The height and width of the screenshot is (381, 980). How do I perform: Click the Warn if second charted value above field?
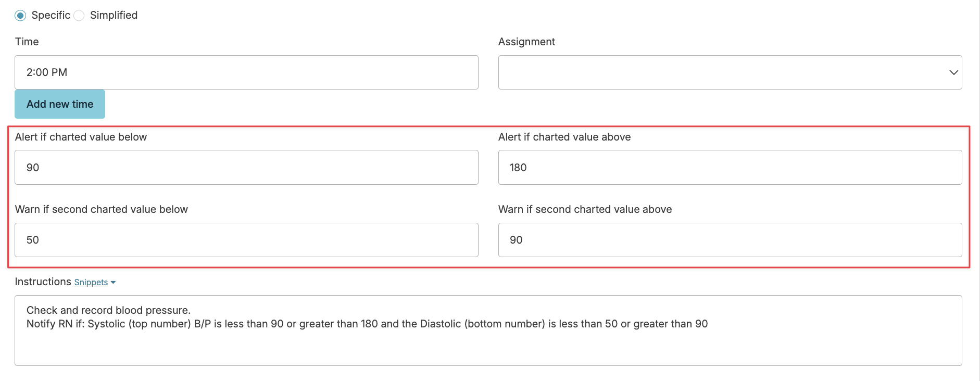pos(730,240)
